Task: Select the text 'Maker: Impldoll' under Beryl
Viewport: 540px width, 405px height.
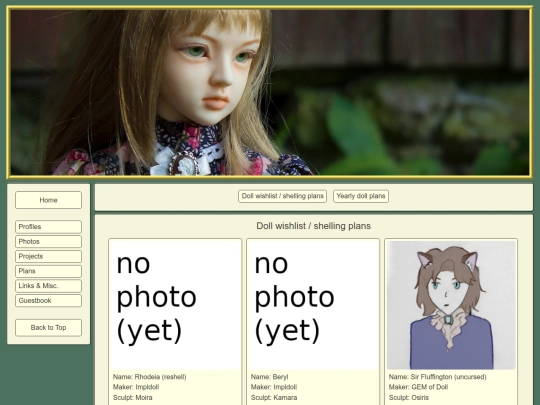Action: [274, 387]
